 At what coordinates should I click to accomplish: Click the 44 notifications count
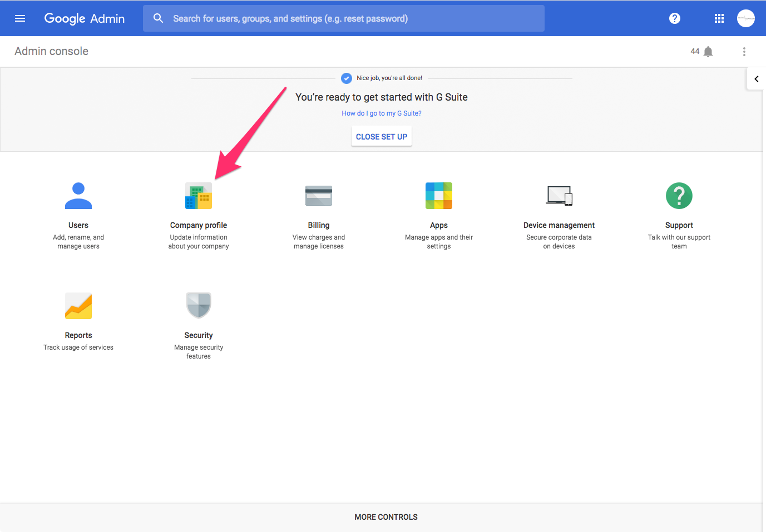pos(695,51)
